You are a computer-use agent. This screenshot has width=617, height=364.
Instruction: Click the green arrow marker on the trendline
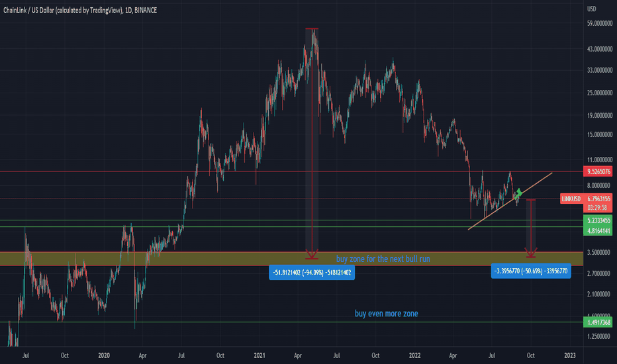pos(520,193)
